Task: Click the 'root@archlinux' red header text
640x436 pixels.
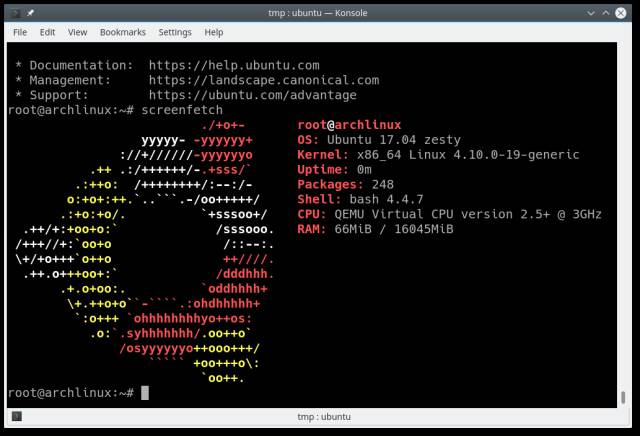Action: tap(349, 125)
